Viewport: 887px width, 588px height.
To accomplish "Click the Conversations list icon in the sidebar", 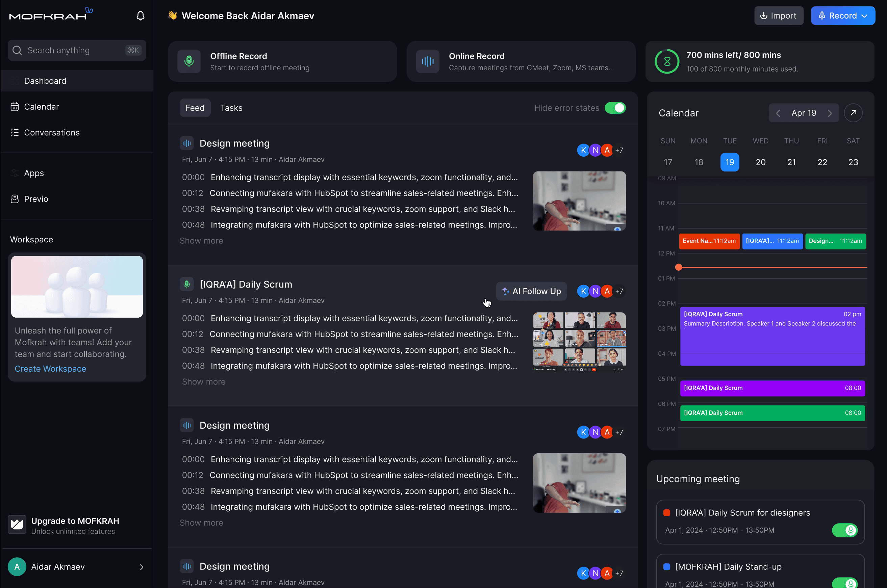I will pyautogui.click(x=15, y=133).
